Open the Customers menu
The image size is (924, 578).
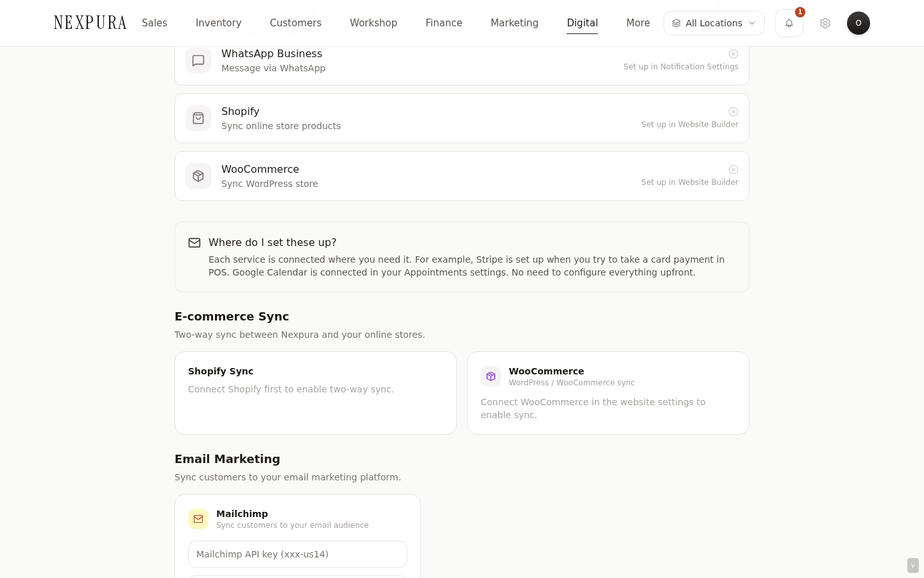296,23
